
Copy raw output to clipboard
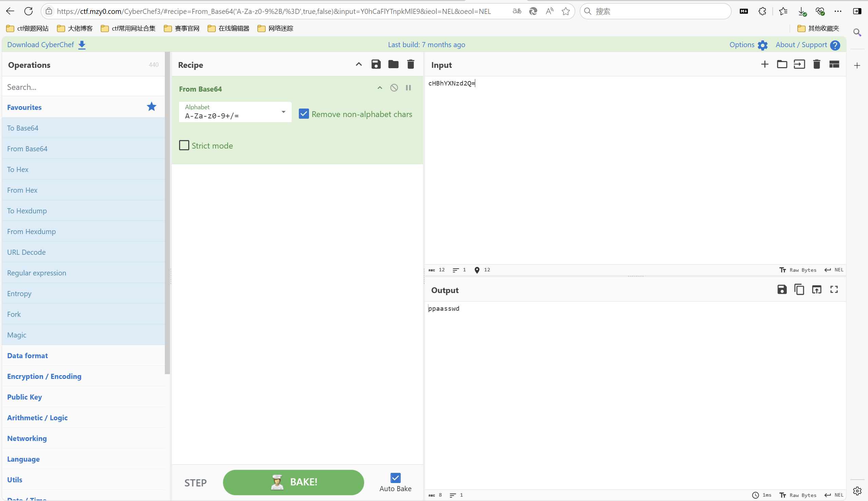[799, 289]
